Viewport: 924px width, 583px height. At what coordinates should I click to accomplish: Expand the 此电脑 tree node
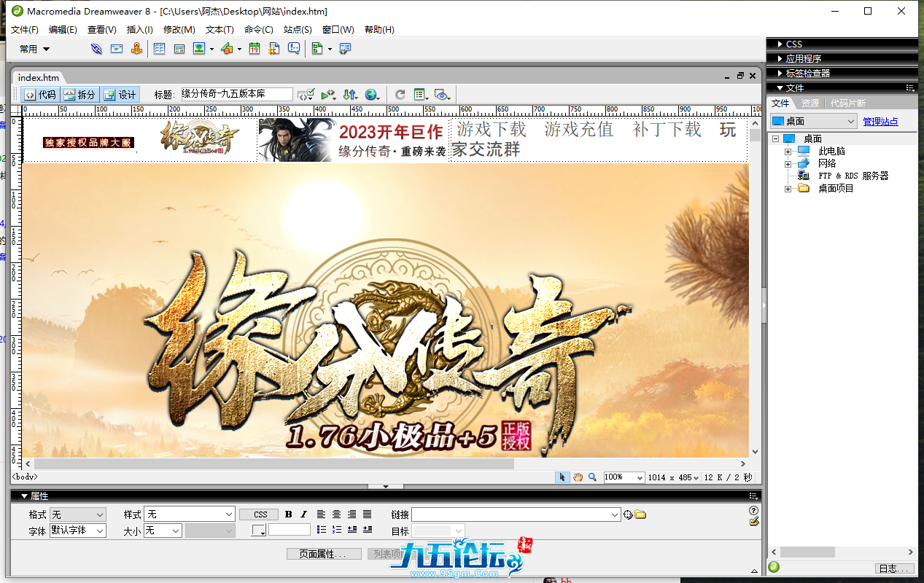pos(788,152)
